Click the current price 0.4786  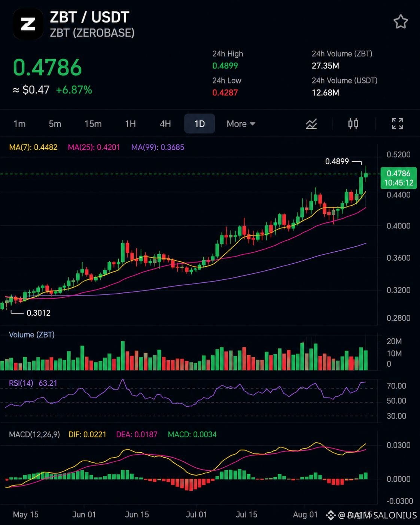click(47, 67)
